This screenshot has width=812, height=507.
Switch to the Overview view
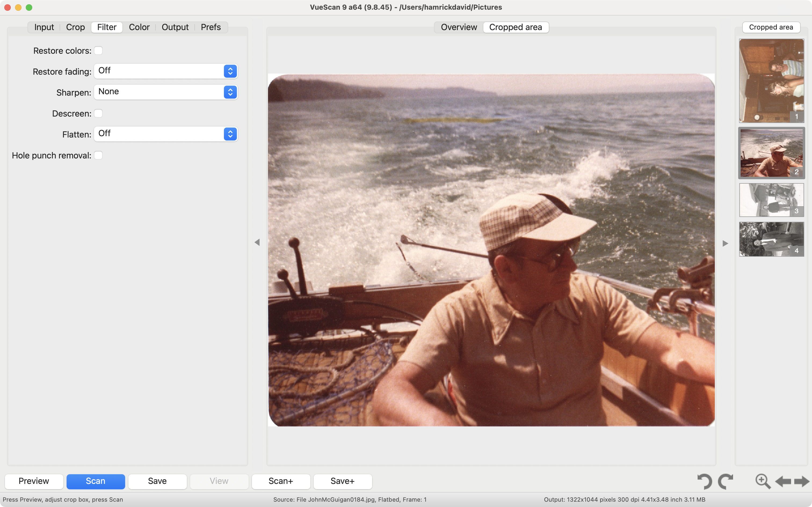point(458,27)
